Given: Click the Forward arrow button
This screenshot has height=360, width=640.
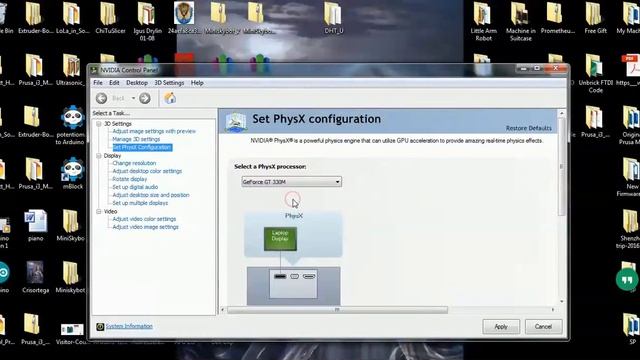Looking at the screenshot, I should tap(144, 98).
